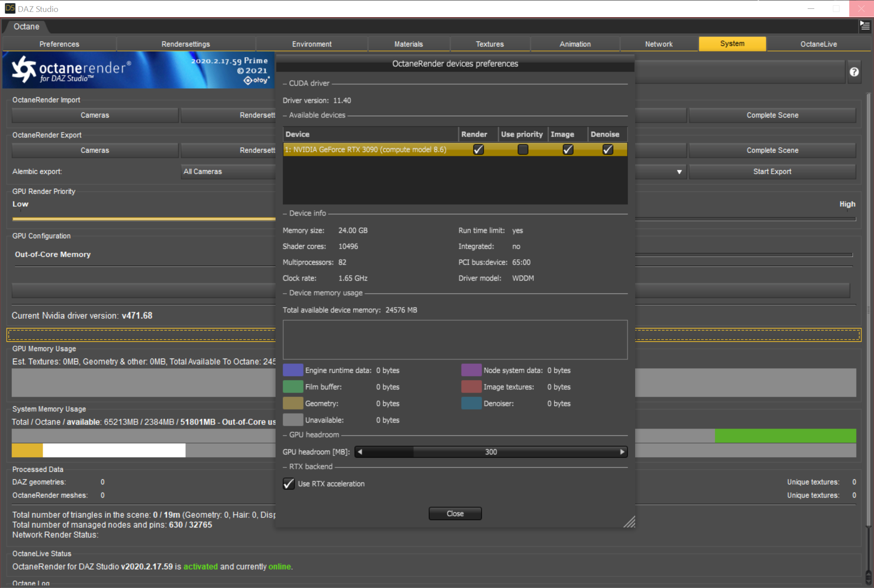Close the devices preferences dialog
This screenshot has height=588, width=874.
[x=455, y=513]
